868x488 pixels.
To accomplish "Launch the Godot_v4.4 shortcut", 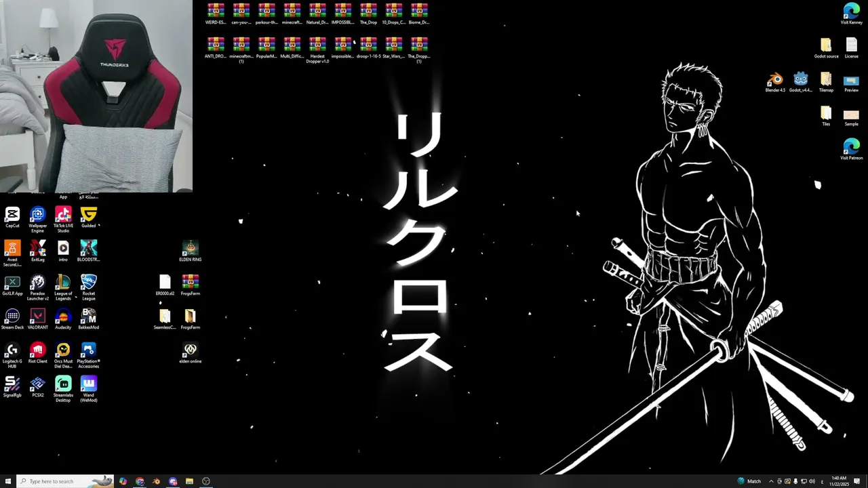I will pos(800,83).
